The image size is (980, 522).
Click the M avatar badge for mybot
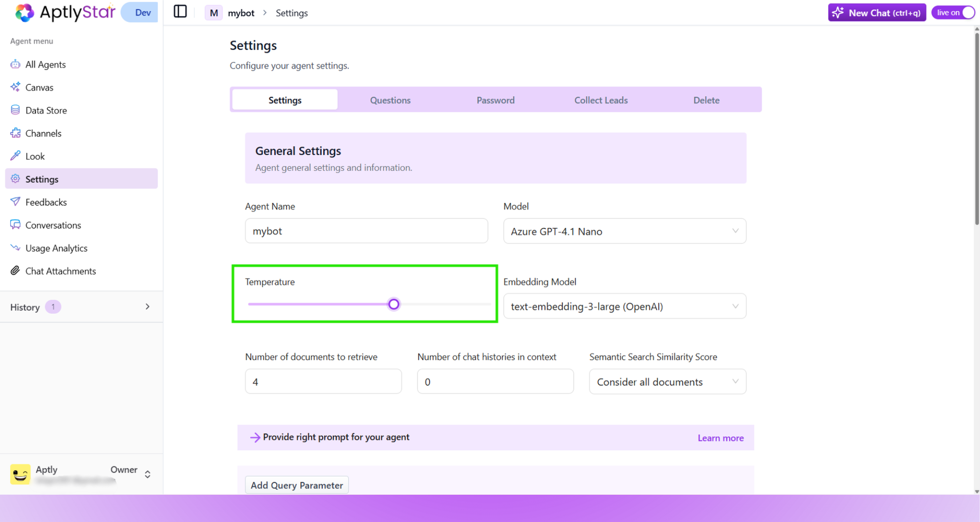(x=214, y=13)
